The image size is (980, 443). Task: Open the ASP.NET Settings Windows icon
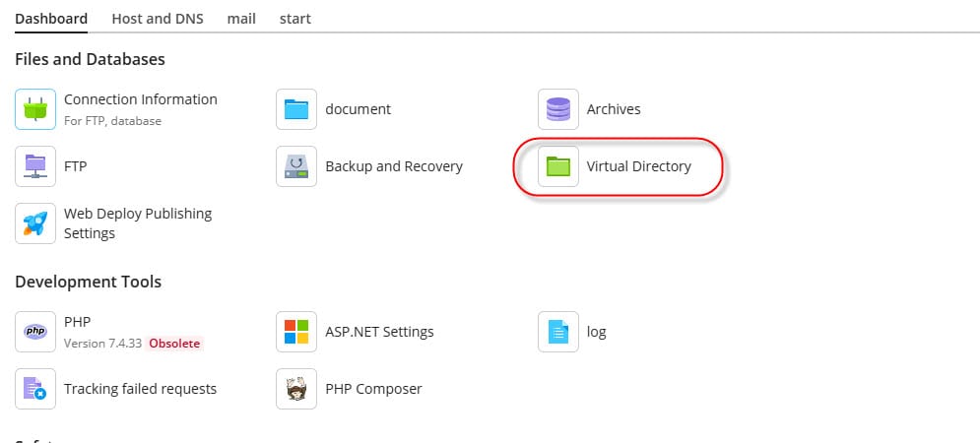tap(296, 332)
